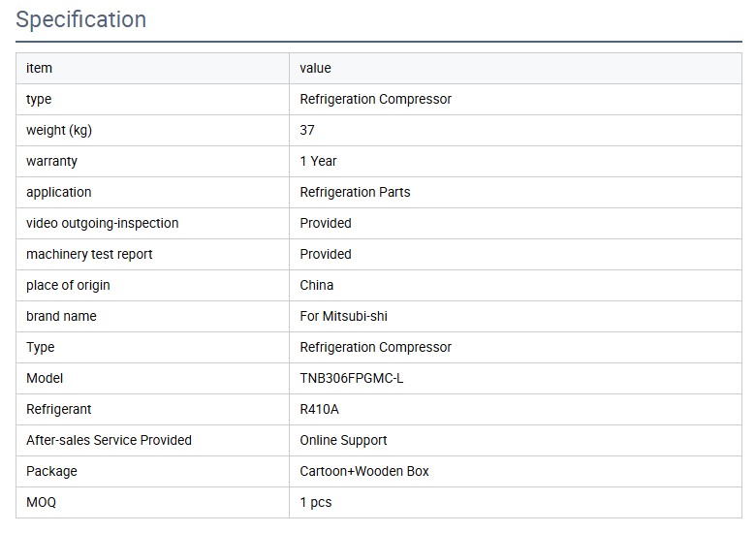The width and height of the screenshot is (756, 533).
Task: Select the '1 Year' warranty value
Action: click(x=318, y=161)
